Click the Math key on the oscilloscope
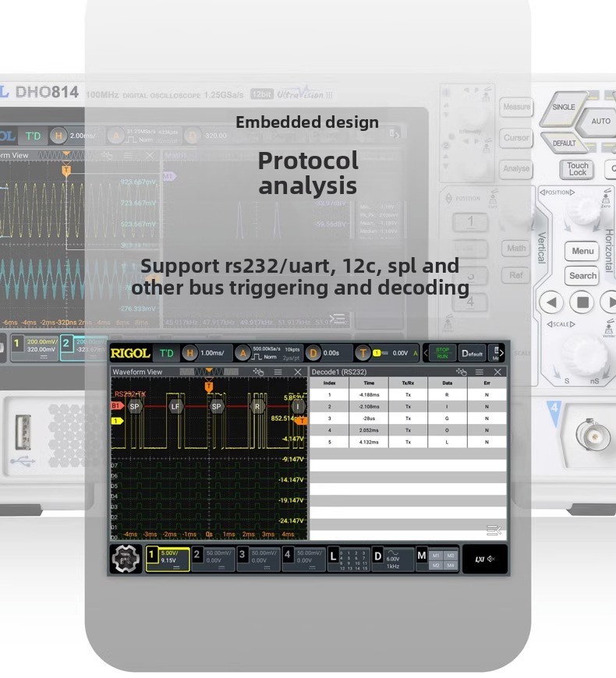This screenshot has height=678, width=616. (516, 248)
